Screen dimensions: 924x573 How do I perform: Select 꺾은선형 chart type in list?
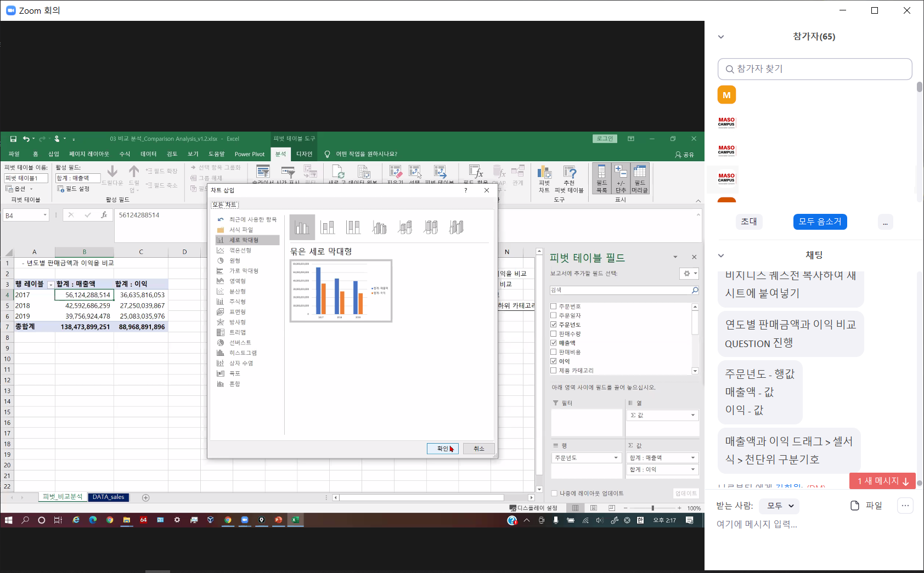240,250
